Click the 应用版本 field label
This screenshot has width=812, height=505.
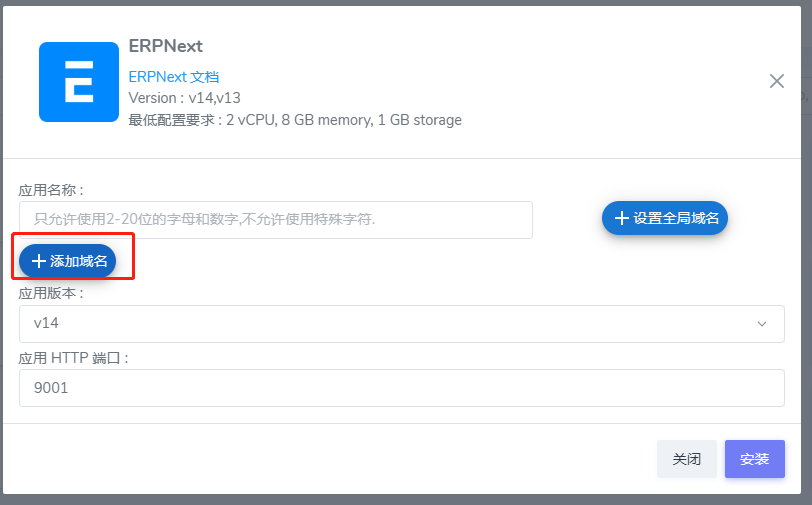click(x=51, y=294)
